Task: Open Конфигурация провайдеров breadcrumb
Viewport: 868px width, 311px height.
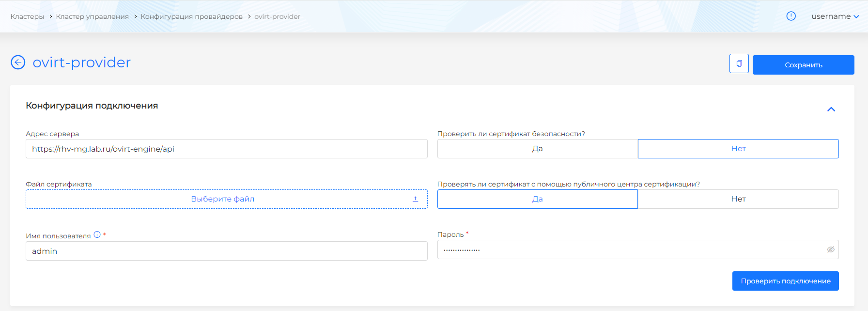Action: [x=191, y=16]
